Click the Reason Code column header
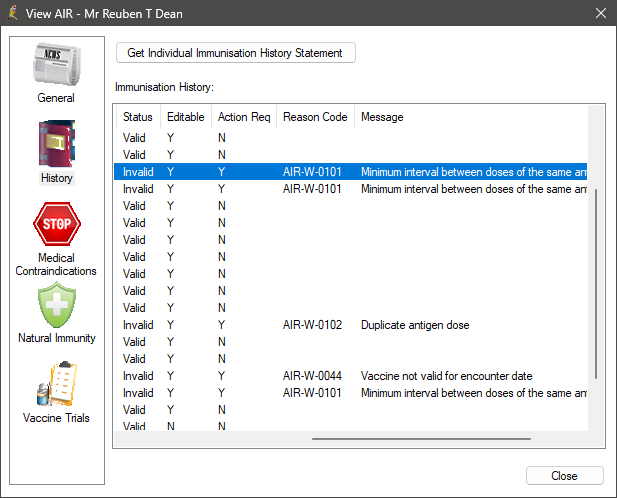The image size is (617, 498). (315, 117)
